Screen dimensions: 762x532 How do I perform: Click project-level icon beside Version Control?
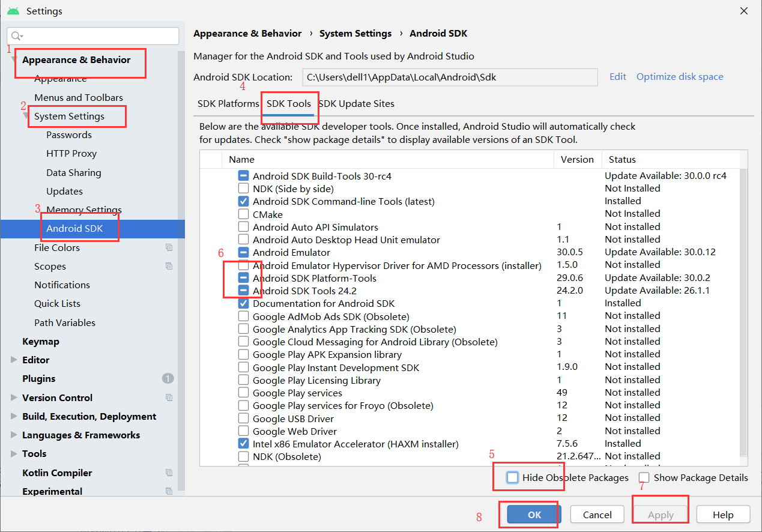(169, 397)
